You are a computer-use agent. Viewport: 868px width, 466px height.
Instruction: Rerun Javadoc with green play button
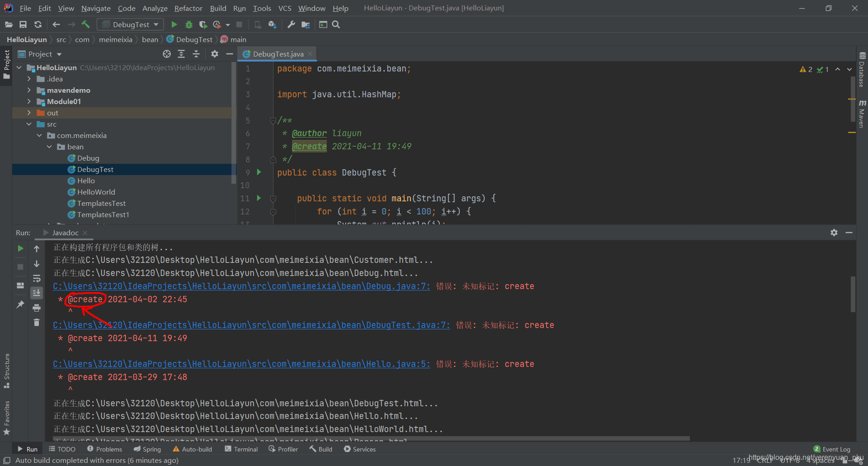20,248
